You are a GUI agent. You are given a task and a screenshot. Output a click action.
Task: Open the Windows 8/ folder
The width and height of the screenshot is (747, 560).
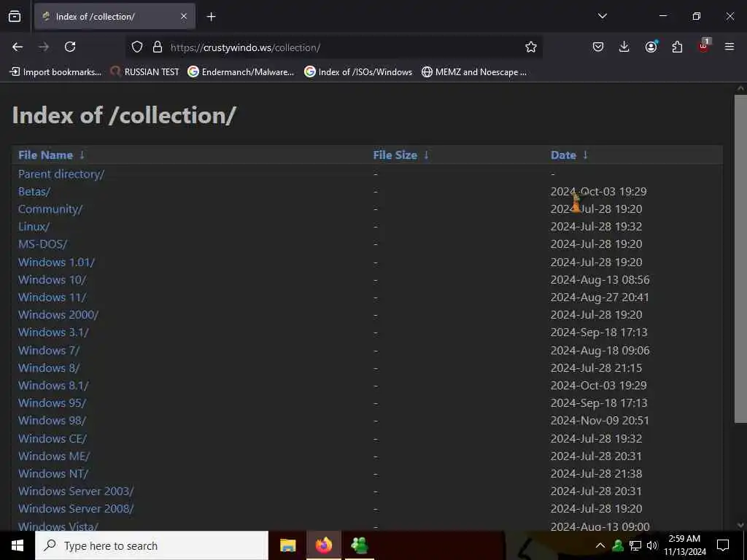[49, 368]
